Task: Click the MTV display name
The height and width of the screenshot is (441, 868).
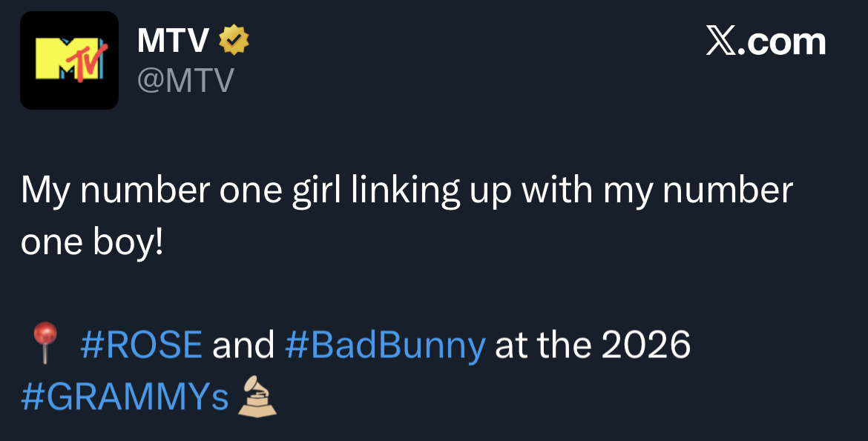Action: [x=173, y=41]
